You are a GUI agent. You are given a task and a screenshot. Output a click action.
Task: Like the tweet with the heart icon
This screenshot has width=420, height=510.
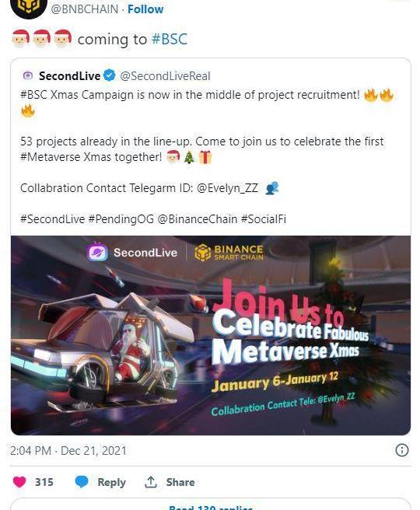point(19,482)
